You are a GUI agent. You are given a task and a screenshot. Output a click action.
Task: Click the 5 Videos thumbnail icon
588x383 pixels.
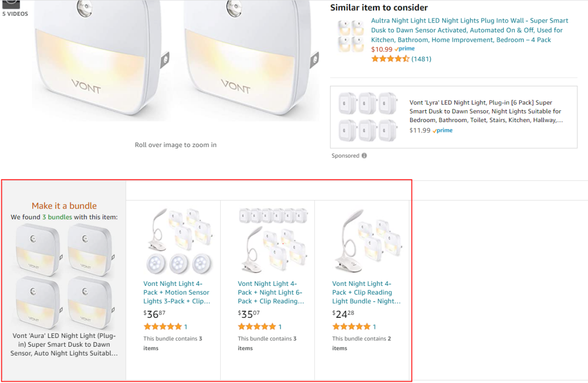(12, 3)
